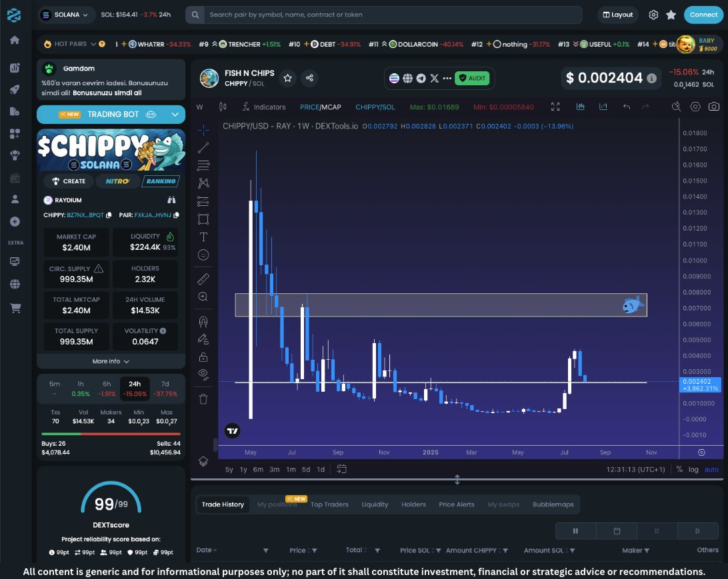
Task: Open the Indicators menu
Action: 264,107
